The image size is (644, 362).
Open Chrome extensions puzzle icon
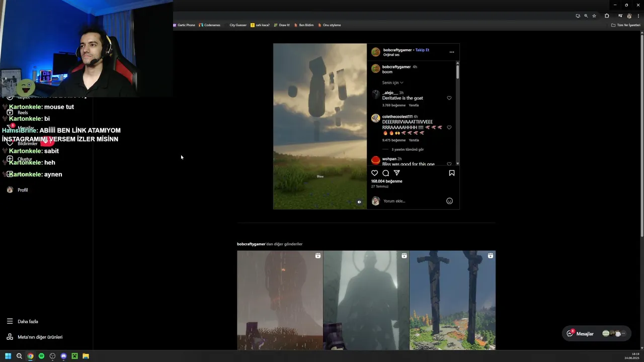click(x=607, y=16)
